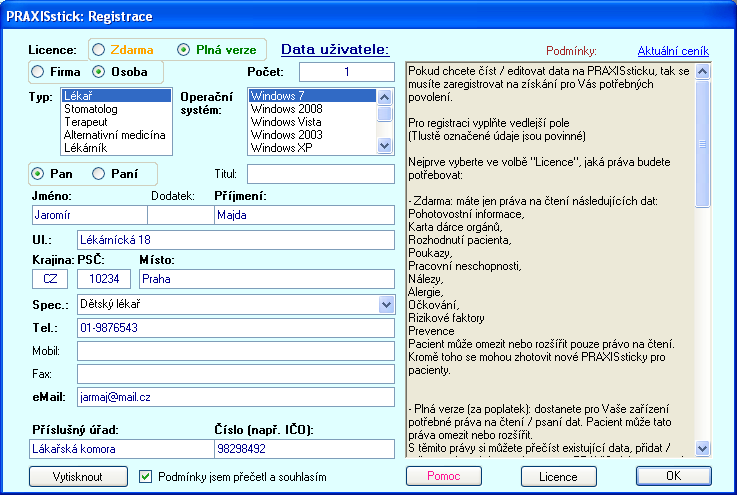
Task: Click the Příslušný úřad field with Lákařská komora
Action: 121,449
